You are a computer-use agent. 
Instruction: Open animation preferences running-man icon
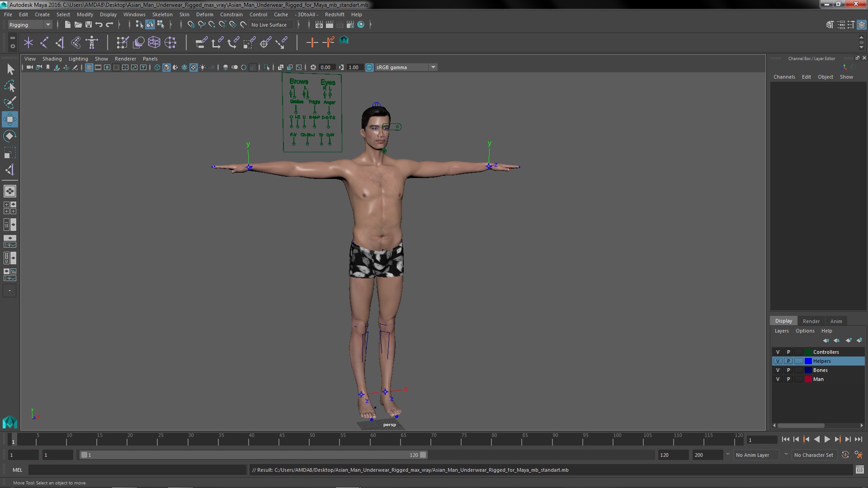(858, 455)
